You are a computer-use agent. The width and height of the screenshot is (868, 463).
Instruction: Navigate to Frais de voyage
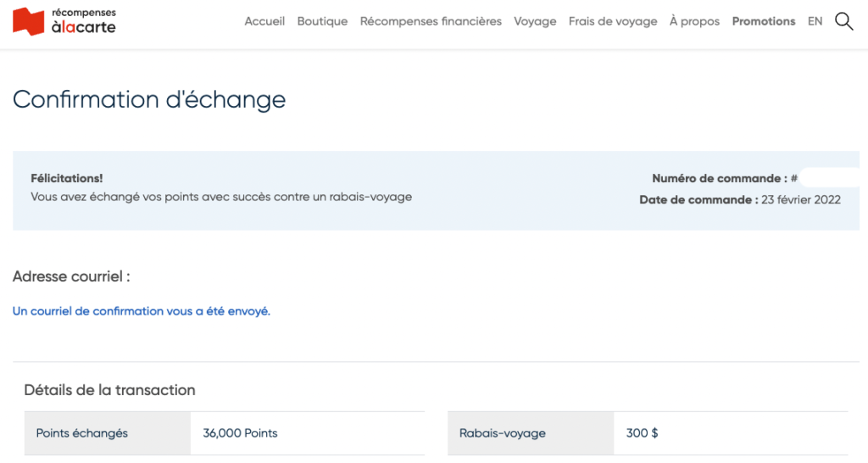(613, 21)
